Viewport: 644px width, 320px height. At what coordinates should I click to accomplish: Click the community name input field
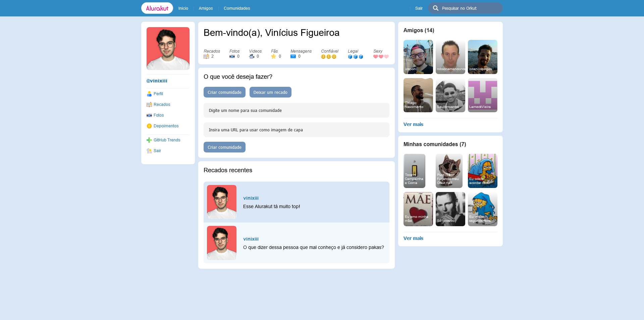pos(297,110)
